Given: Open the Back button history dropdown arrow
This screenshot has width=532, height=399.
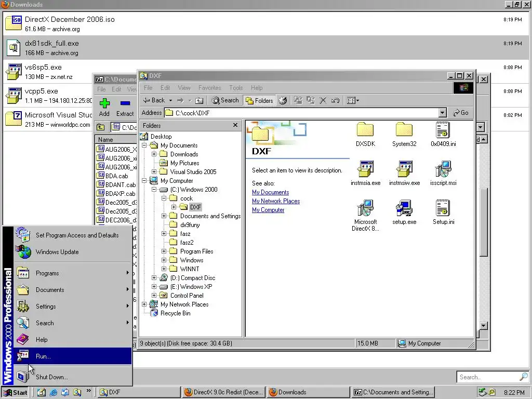Looking at the screenshot, I should pyautogui.click(x=170, y=100).
